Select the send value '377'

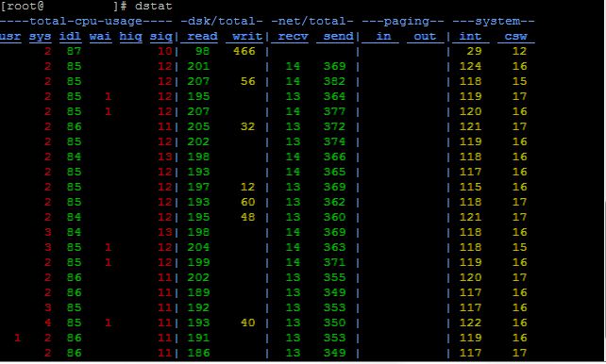pyautogui.click(x=335, y=111)
